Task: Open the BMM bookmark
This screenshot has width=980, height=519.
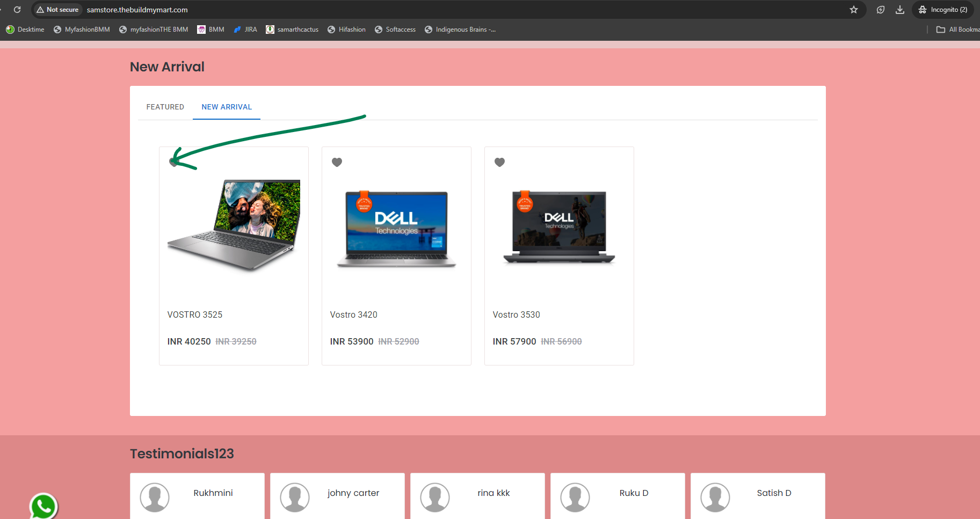Action: click(210, 30)
